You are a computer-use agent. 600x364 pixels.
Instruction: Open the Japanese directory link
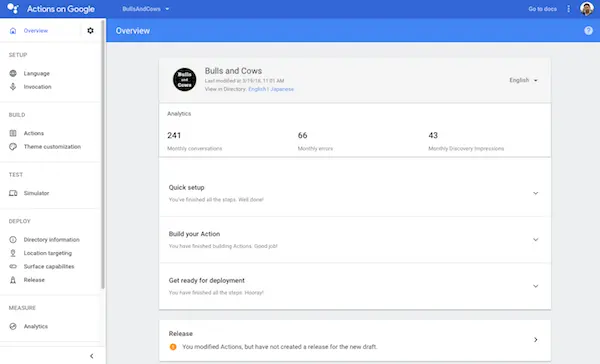282,89
